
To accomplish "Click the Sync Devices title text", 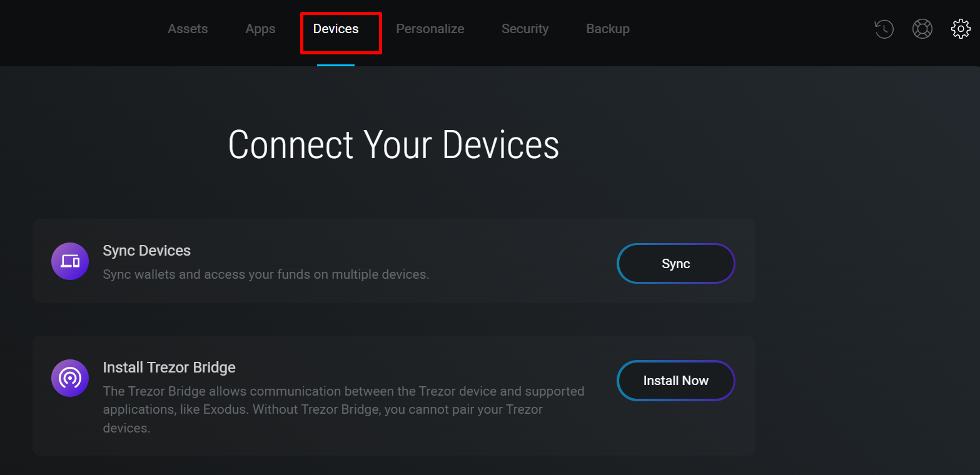I will (147, 251).
